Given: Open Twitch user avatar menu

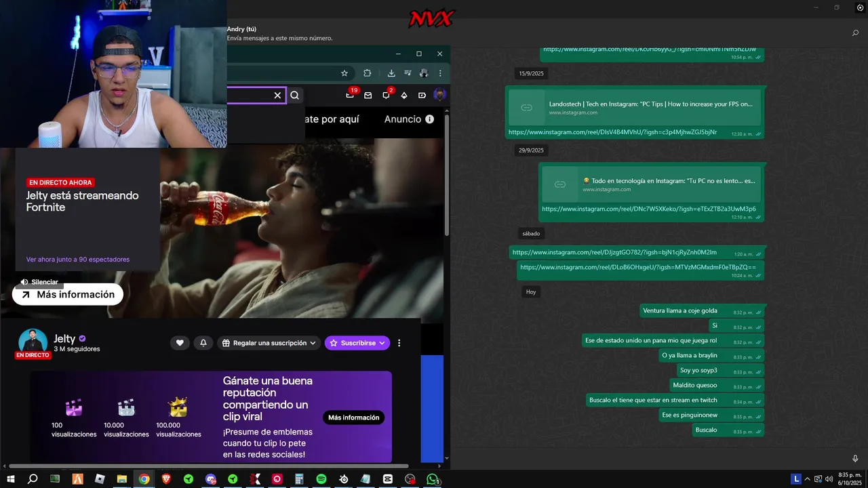Looking at the screenshot, I should coord(440,95).
